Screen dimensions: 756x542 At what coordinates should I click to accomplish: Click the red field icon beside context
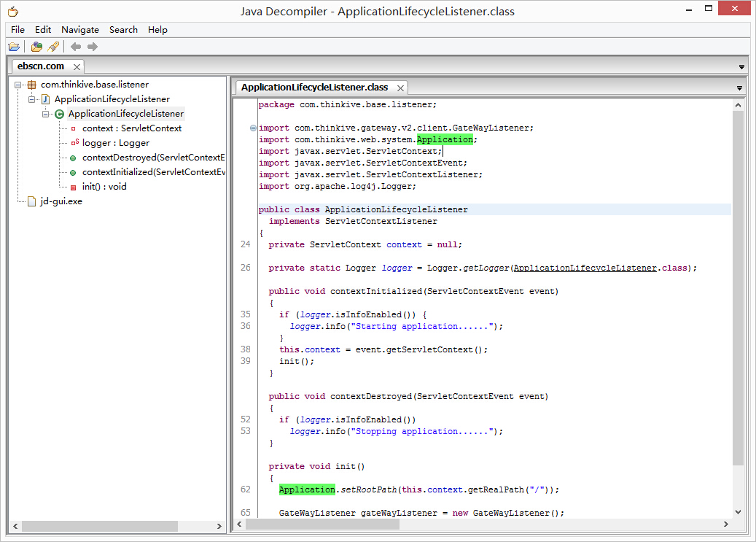pos(74,129)
